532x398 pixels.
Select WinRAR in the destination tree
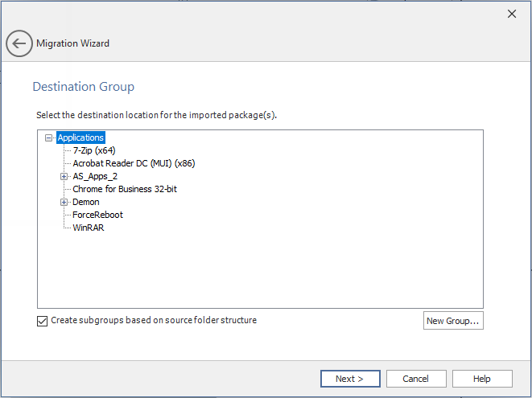click(x=89, y=228)
